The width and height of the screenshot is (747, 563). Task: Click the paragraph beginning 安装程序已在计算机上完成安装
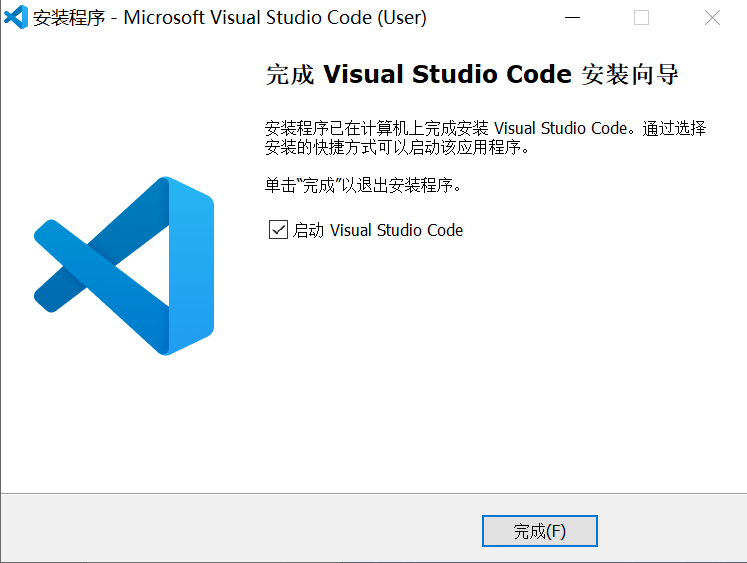485,138
